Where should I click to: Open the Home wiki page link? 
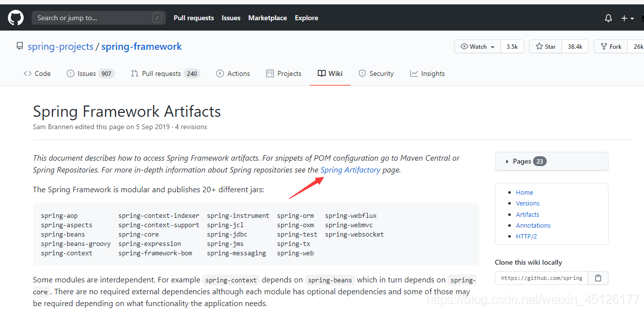(x=525, y=192)
